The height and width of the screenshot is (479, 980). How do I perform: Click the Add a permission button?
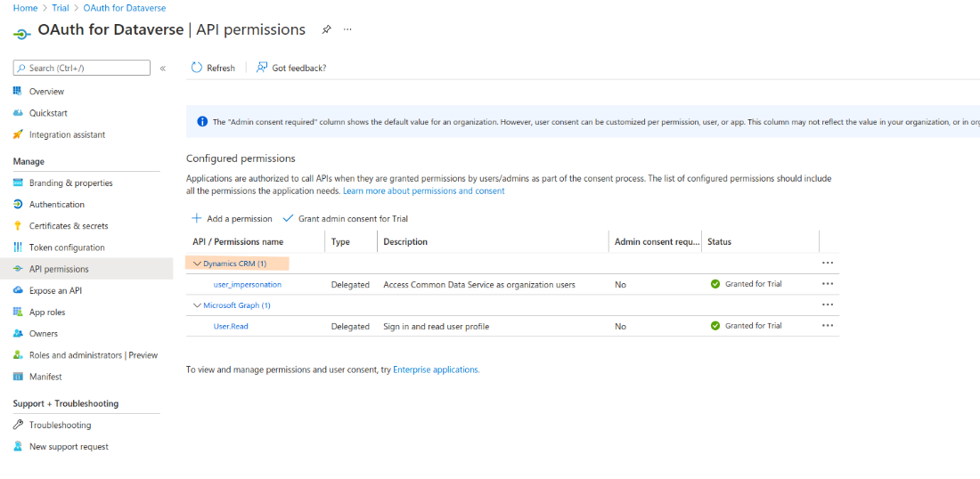[232, 219]
